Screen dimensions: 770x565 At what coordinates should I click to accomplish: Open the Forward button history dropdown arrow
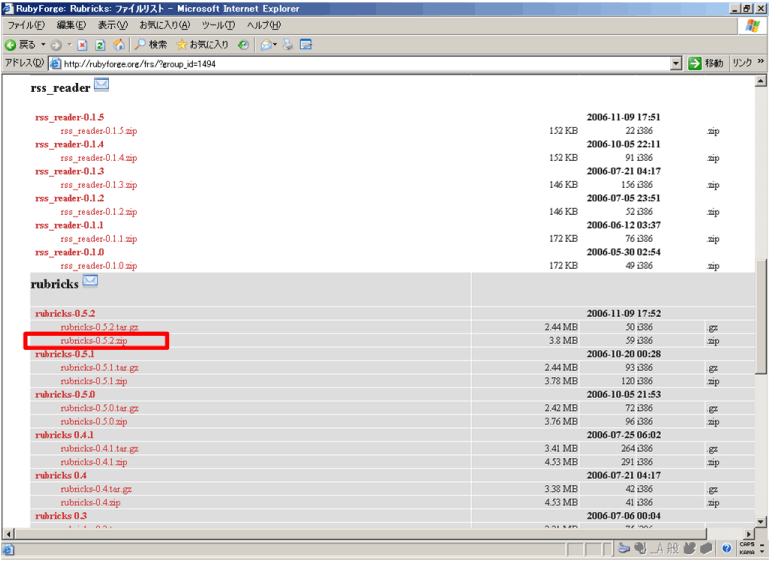pos(69,45)
